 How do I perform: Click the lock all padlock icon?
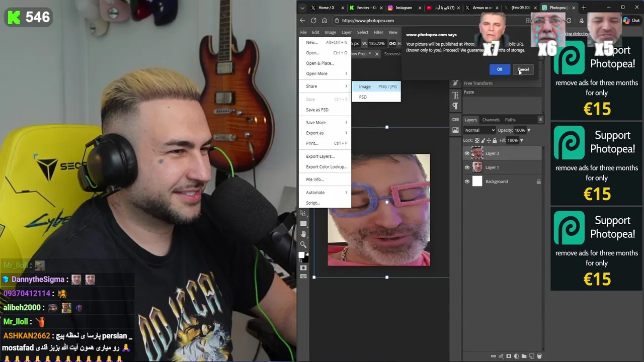point(495,140)
